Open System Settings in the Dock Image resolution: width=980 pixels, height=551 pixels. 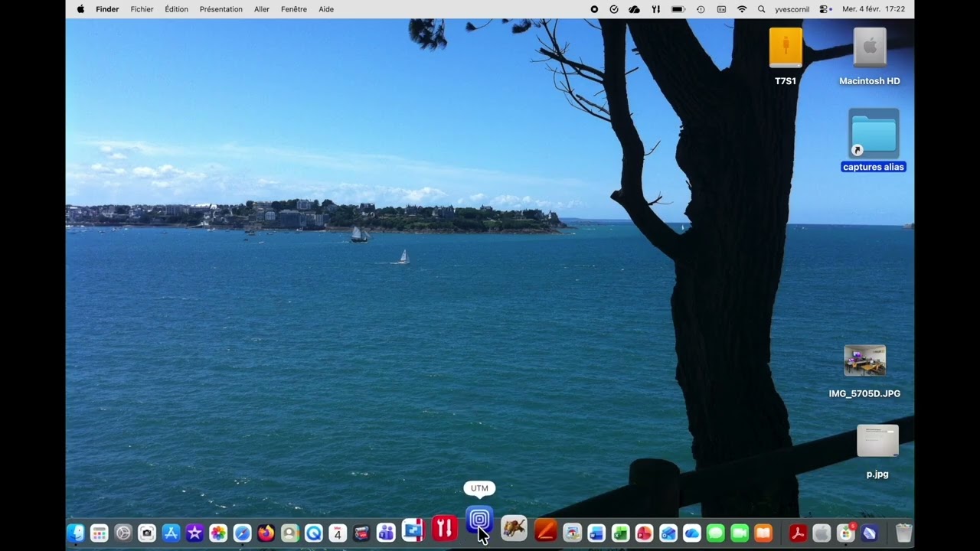click(x=123, y=533)
